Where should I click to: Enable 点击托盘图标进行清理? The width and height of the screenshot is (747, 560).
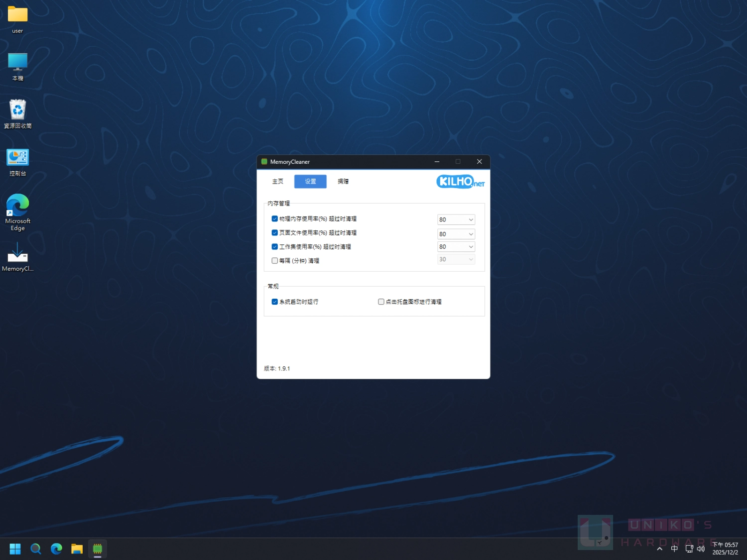[381, 302]
